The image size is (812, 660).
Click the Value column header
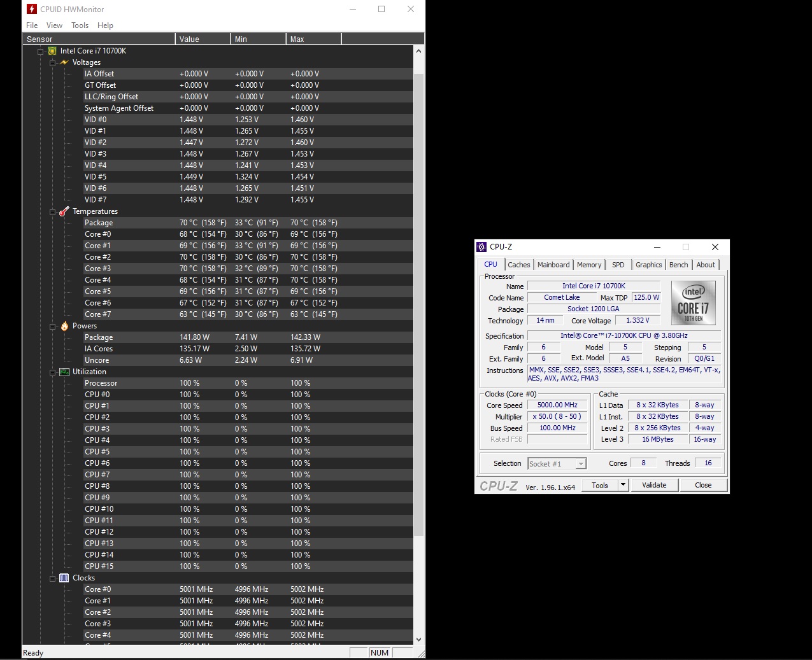(x=203, y=39)
